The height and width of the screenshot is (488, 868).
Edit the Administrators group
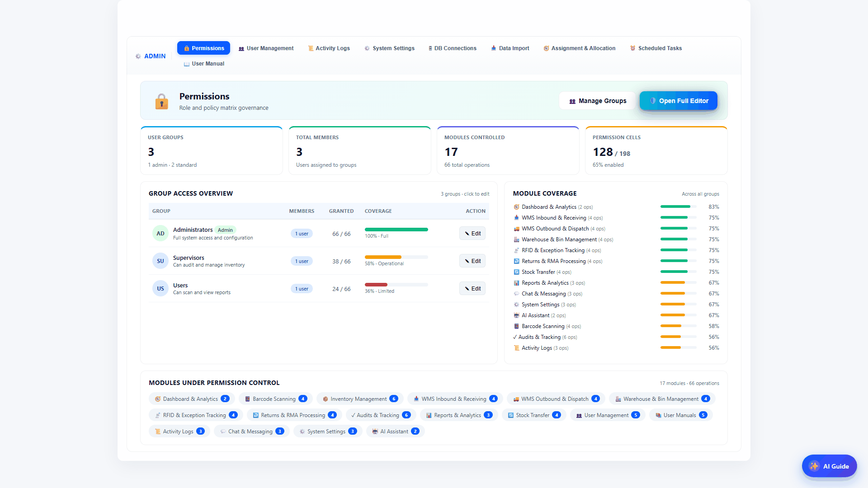(x=472, y=234)
